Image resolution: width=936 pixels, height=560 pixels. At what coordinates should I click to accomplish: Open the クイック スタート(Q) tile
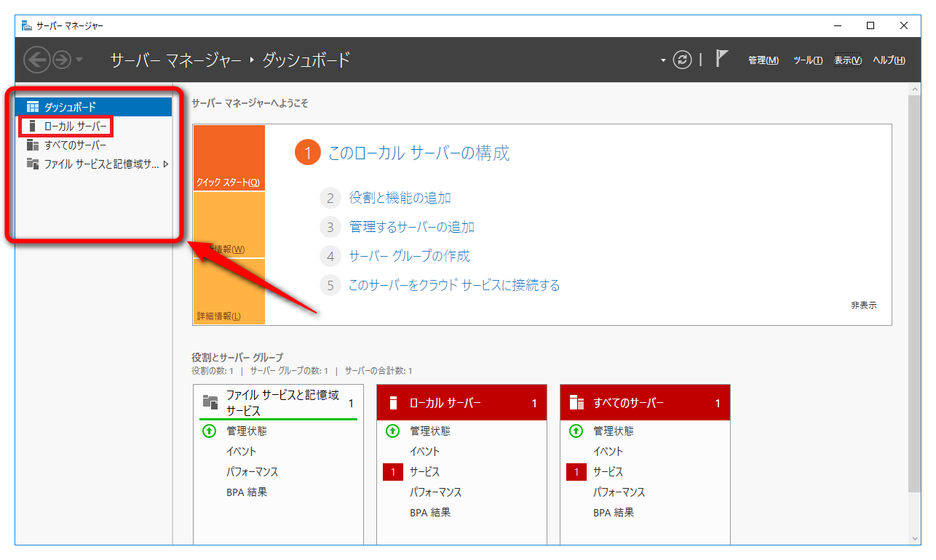pyautogui.click(x=229, y=158)
